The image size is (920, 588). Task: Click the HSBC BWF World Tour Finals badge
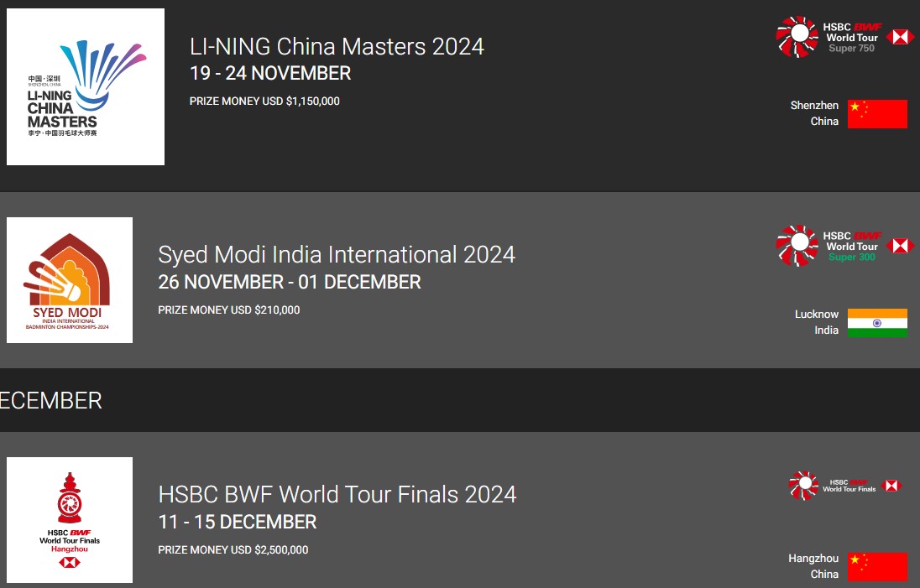(845, 487)
